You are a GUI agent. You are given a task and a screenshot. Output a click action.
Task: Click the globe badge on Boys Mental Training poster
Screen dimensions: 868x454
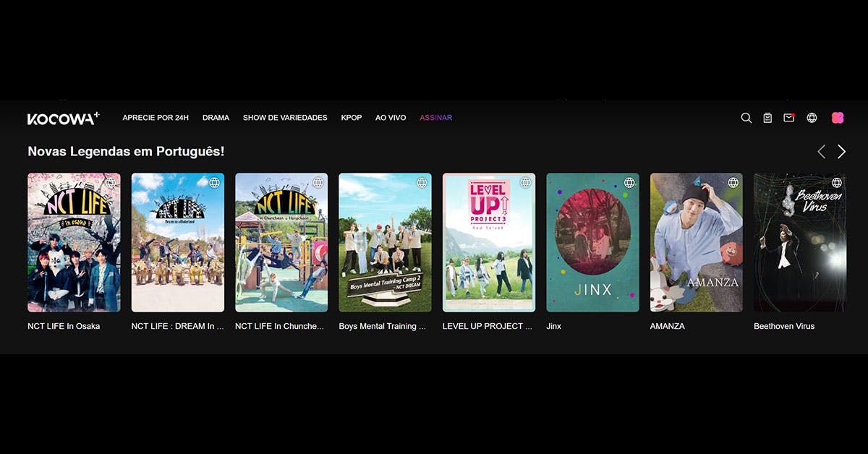tap(422, 183)
